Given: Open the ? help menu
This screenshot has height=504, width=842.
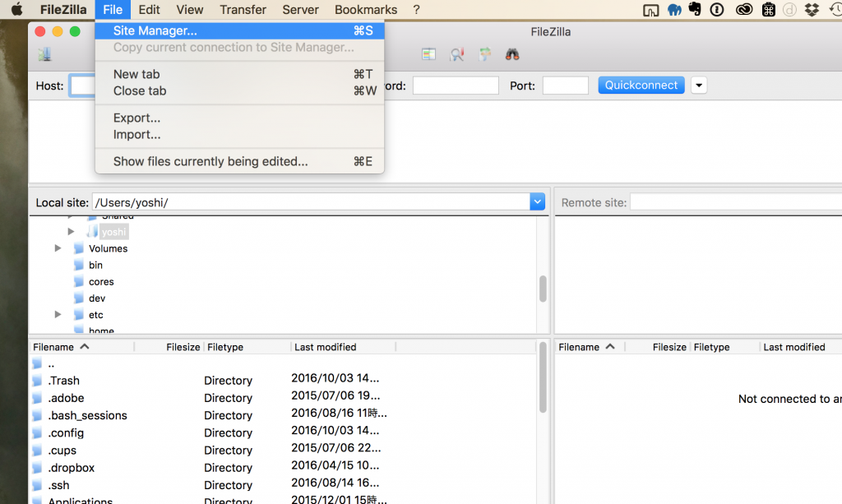Looking at the screenshot, I should (x=416, y=10).
